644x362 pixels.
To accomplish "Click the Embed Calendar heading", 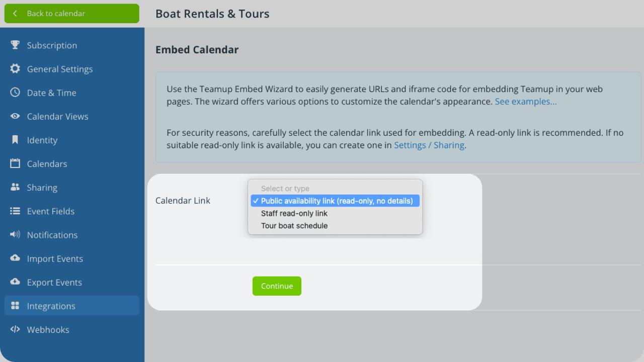I will point(197,50).
